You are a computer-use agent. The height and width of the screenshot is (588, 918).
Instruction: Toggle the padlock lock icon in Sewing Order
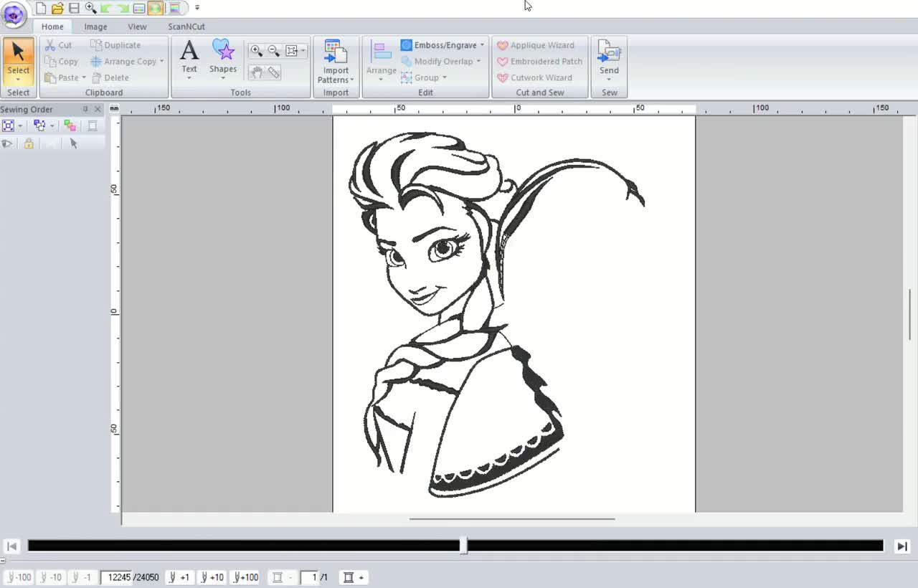tap(29, 143)
